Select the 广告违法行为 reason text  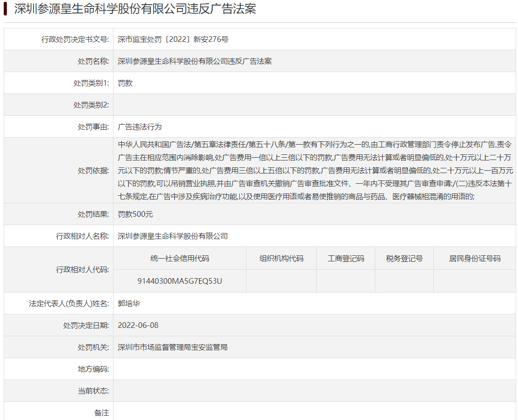[140, 127]
